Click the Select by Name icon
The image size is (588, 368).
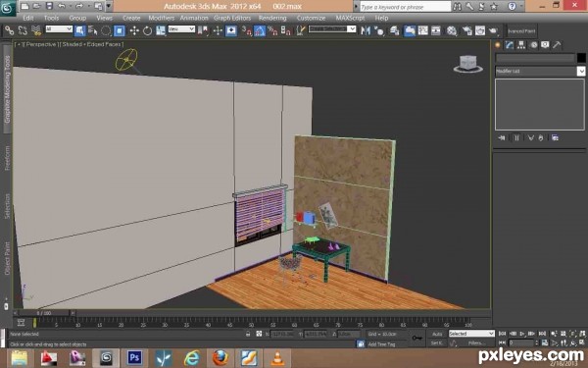93,30
